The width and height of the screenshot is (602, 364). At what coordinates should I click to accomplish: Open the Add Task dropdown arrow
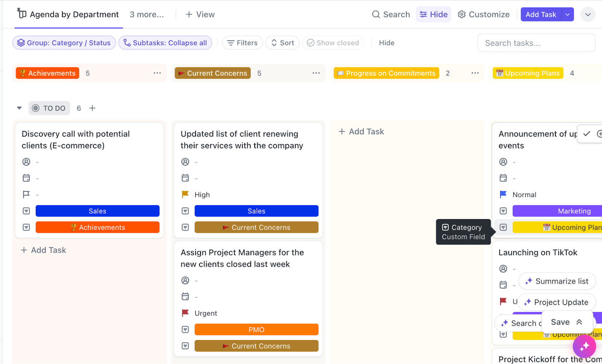coord(567,14)
